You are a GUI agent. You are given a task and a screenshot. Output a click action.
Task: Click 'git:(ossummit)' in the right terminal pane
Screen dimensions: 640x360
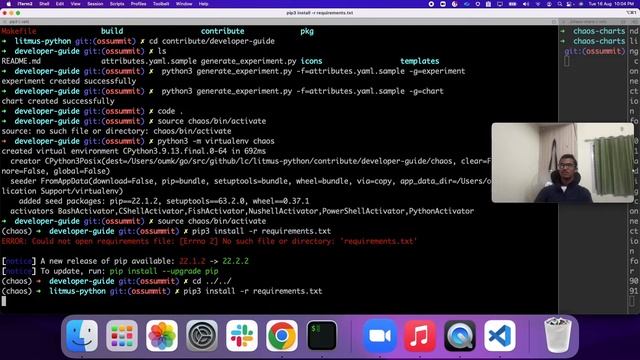[594, 51]
